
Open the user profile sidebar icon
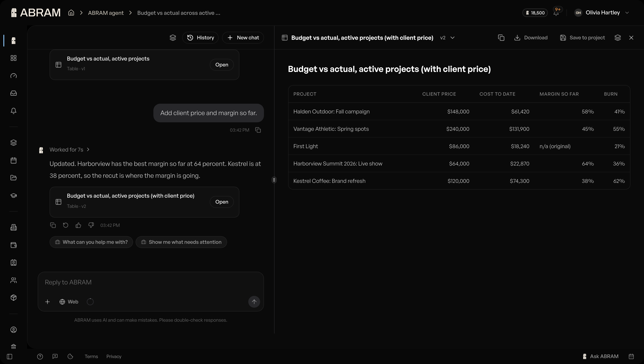14,330
